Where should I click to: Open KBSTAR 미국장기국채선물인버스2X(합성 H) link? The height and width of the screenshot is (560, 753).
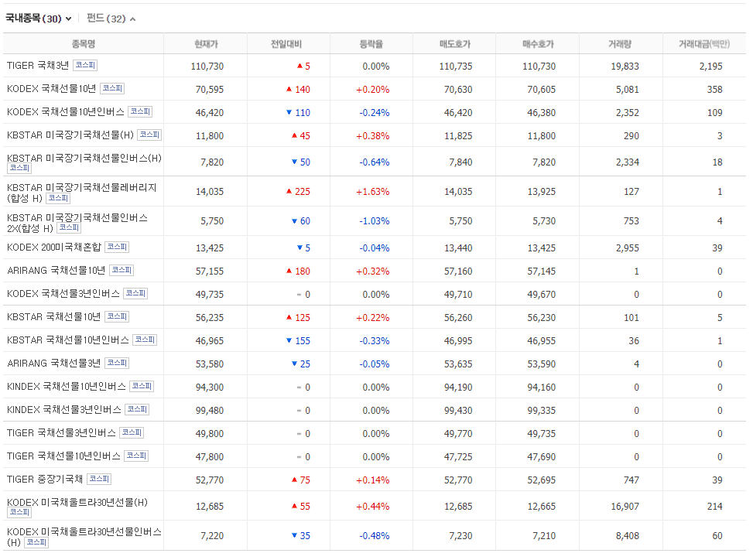tap(77, 223)
